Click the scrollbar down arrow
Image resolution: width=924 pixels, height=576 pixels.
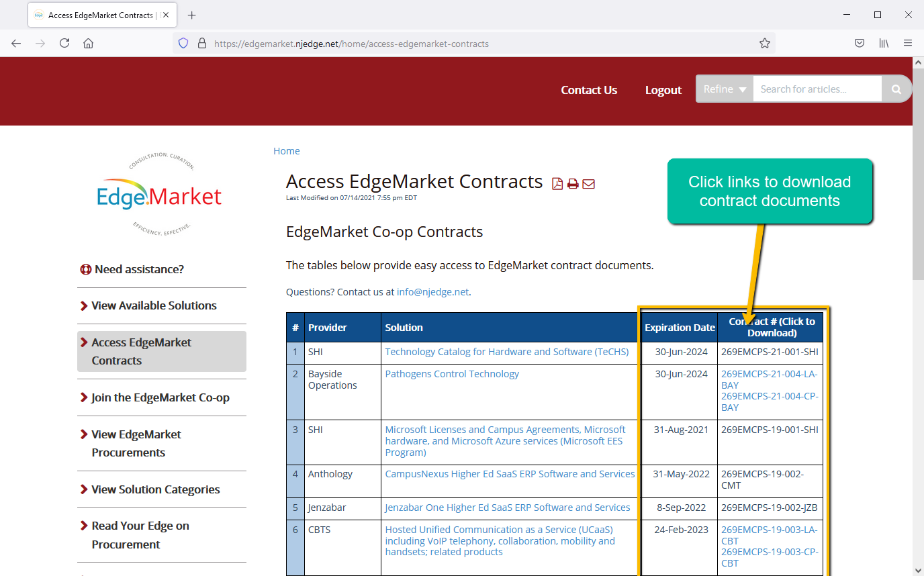pyautogui.click(x=918, y=570)
